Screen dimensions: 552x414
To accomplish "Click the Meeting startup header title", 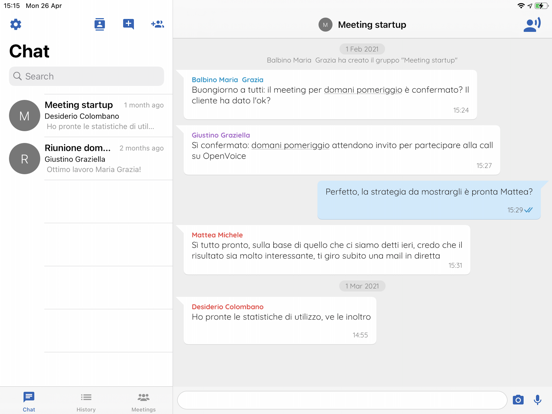I will (372, 25).
